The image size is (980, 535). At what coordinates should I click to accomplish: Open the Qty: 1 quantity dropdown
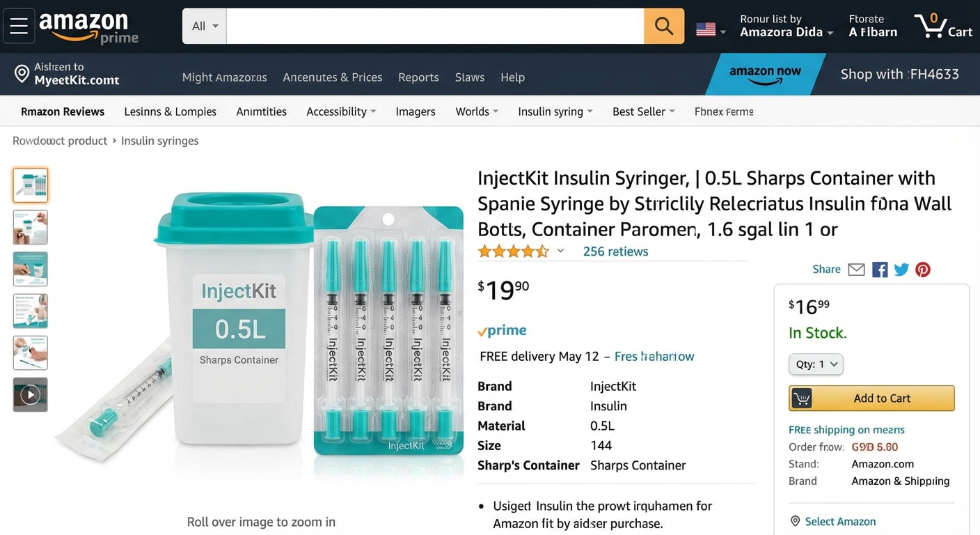(x=816, y=364)
